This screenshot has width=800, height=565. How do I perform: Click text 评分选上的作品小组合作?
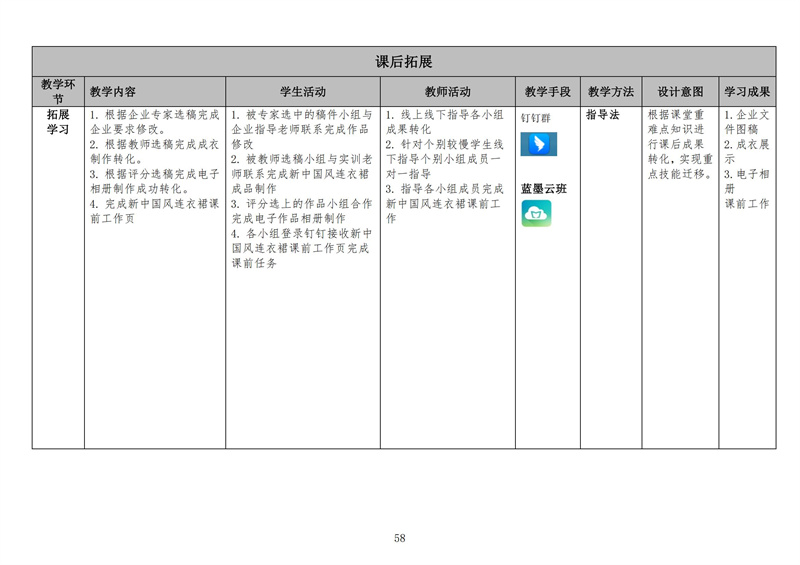[x=309, y=204]
